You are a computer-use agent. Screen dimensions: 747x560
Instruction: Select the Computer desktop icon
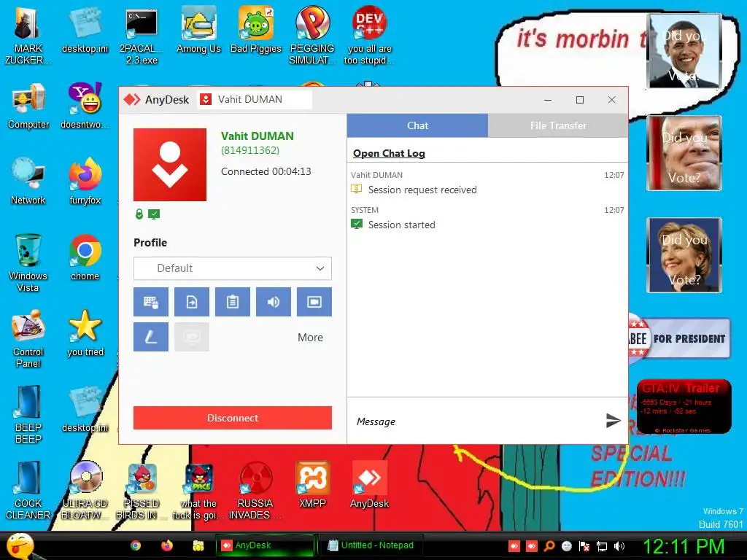pyautogui.click(x=28, y=106)
